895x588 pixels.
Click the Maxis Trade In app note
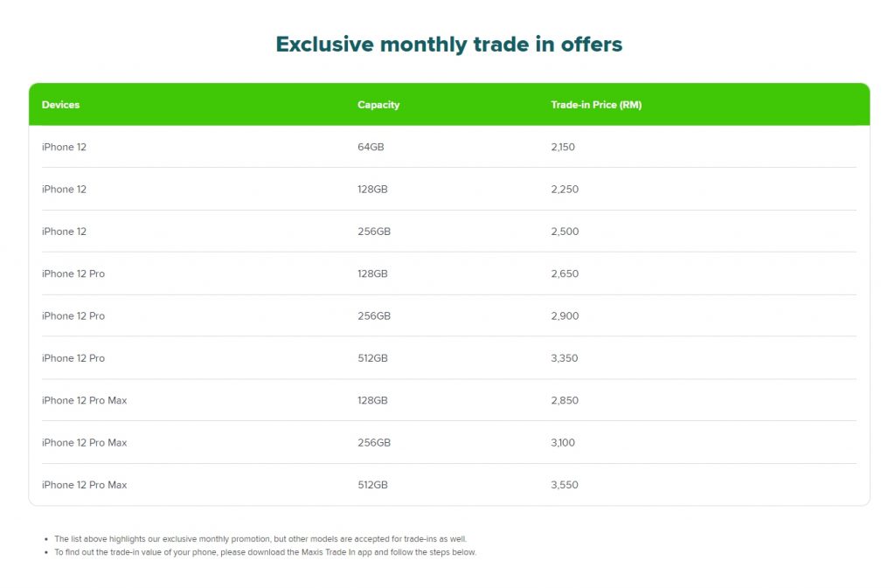(265, 552)
